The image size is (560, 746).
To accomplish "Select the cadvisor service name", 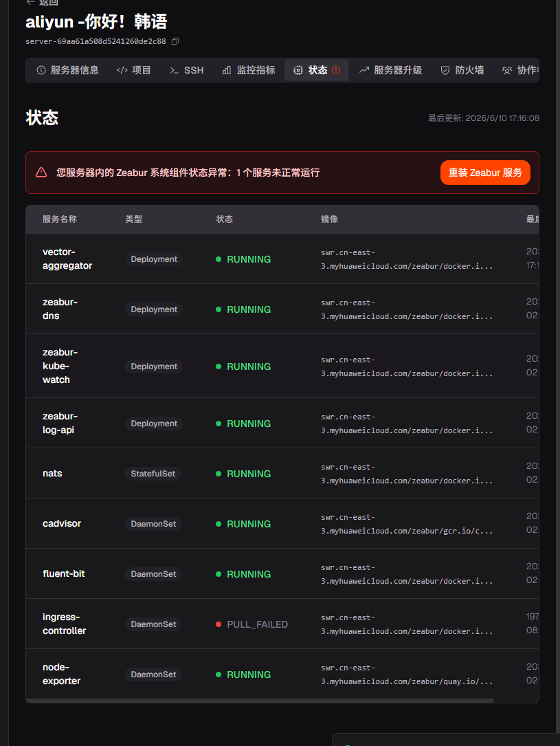I will 62,523.
